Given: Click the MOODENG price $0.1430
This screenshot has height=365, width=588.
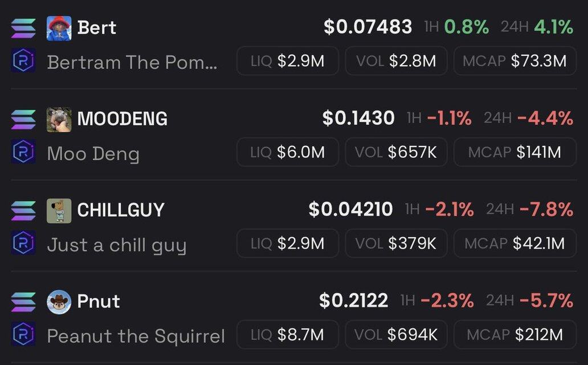Looking at the screenshot, I should tap(358, 118).
